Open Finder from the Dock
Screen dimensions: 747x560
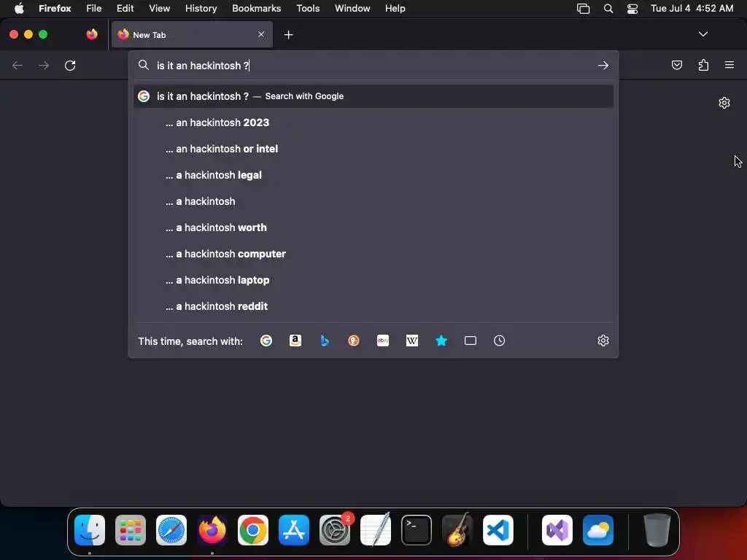[90, 530]
